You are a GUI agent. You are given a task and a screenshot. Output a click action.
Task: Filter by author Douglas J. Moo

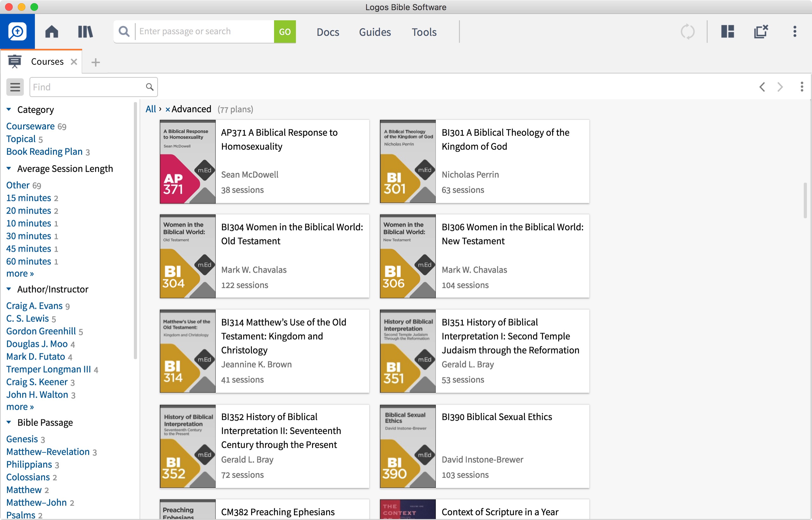pyautogui.click(x=37, y=344)
